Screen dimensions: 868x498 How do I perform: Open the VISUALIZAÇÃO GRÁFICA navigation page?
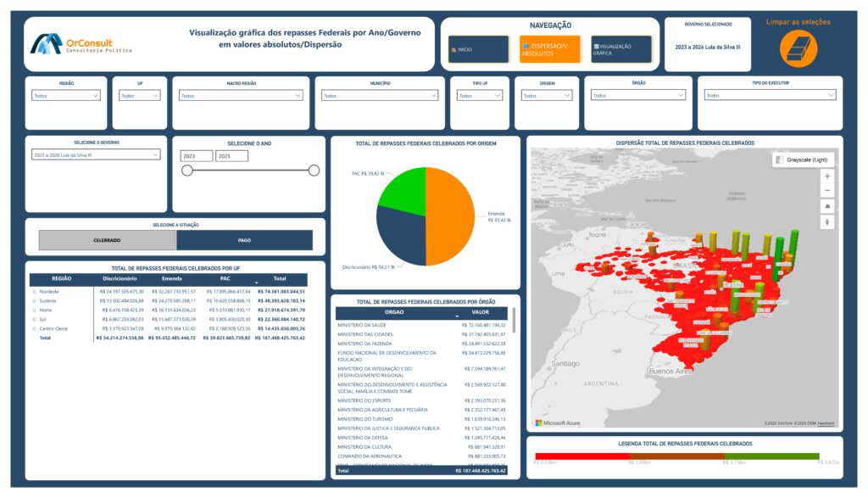click(x=620, y=49)
